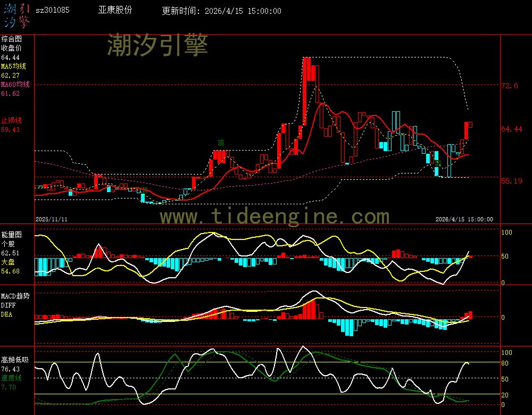This screenshot has width=532, height=415.
Task: Click the latest red MACD histogram bar
Action: pos(470,315)
